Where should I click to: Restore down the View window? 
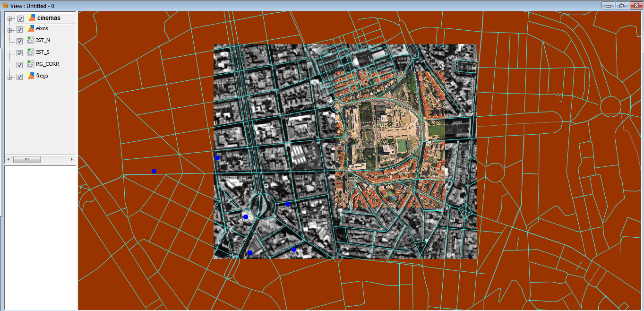coord(622,5)
